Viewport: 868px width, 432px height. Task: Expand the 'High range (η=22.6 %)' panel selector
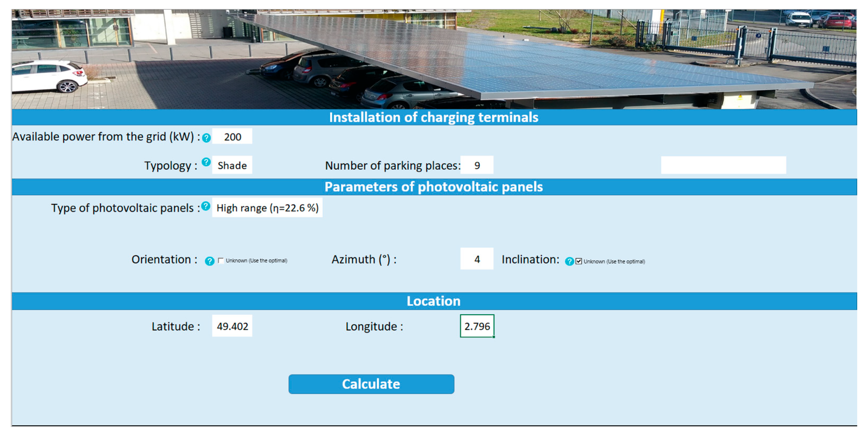click(267, 208)
